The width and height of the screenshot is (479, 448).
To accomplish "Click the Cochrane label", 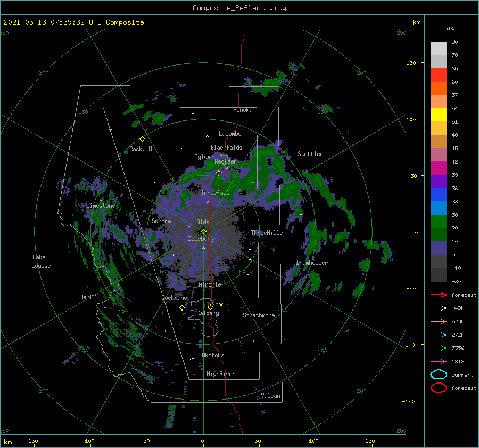I will click(174, 298).
